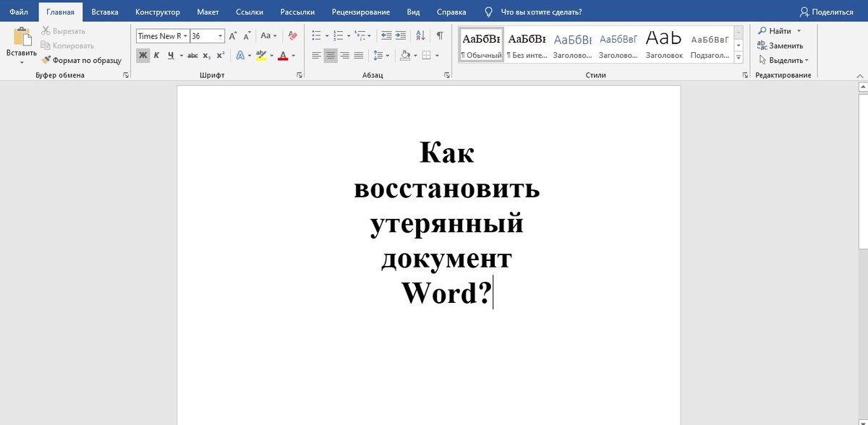The width and height of the screenshot is (868, 425).
Task: Apply subscript formatting x₂
Action: point(207,56)
